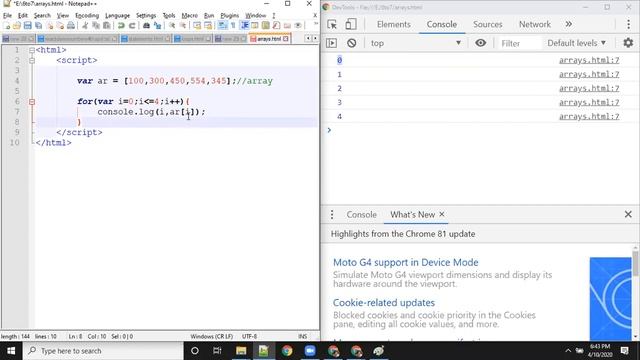
Task: Open the File menu in Notepad++
Action: [7, 16]
